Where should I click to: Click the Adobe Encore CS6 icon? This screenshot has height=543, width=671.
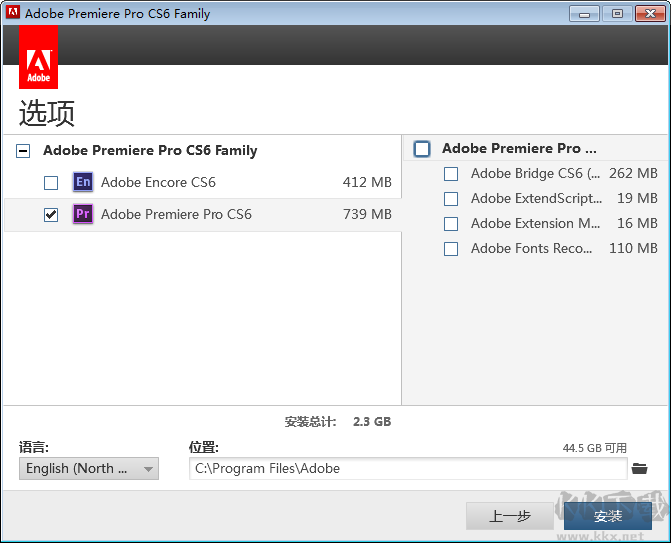(x=83, y=182)
